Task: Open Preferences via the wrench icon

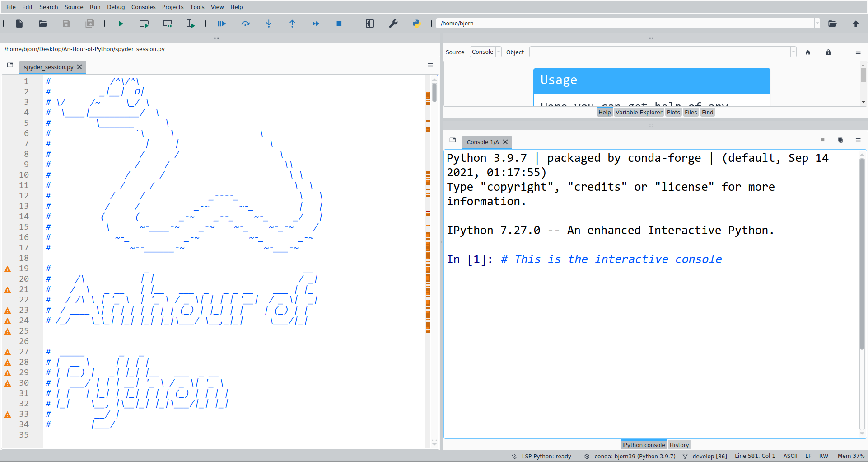Action: [x=393, y=24]
